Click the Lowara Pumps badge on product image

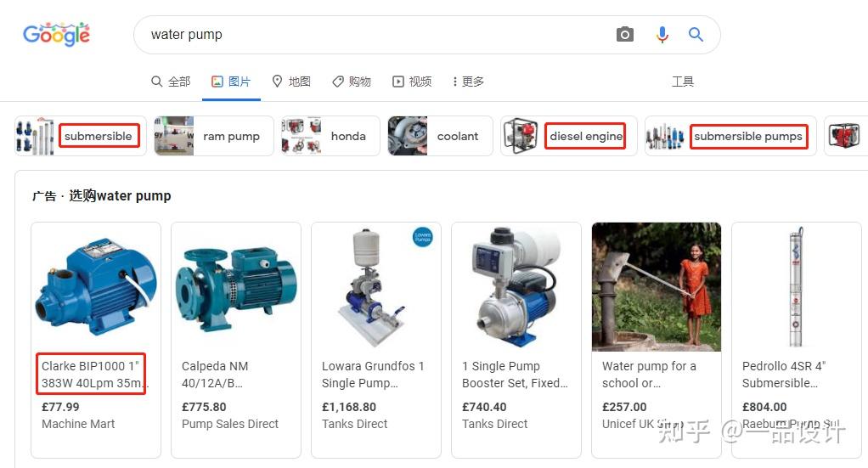(423, 237)
